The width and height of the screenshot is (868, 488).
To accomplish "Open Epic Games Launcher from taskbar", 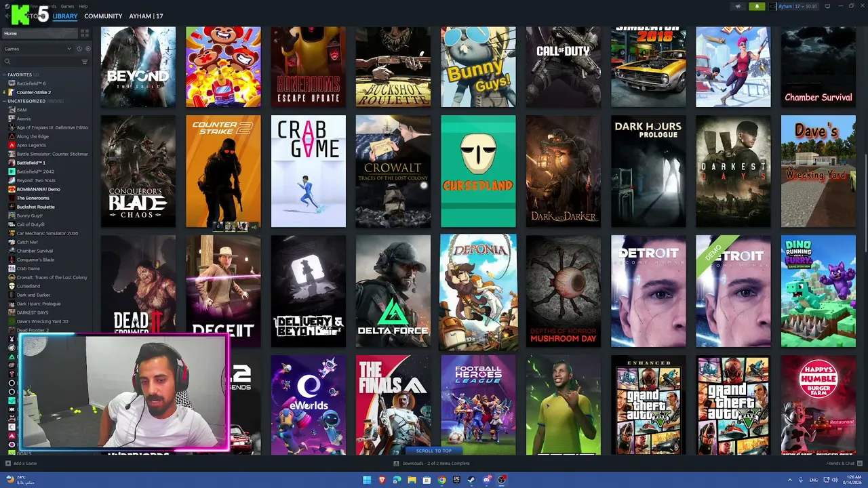I will pos(456,480).
